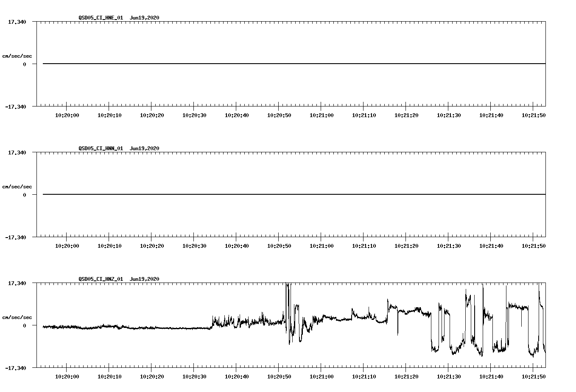Click the 10:20:30 time label under HNE plot
This screenshot has height=392, width=576.
coord(194,115)
